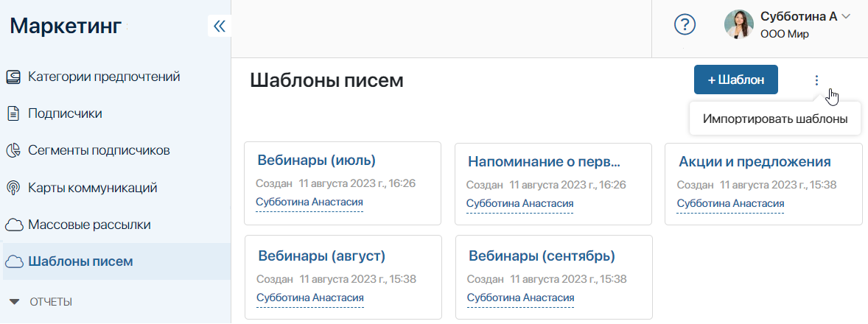Click the user profile avatar photo
This screenshot has height=324, width=868.
coord(739,24)
